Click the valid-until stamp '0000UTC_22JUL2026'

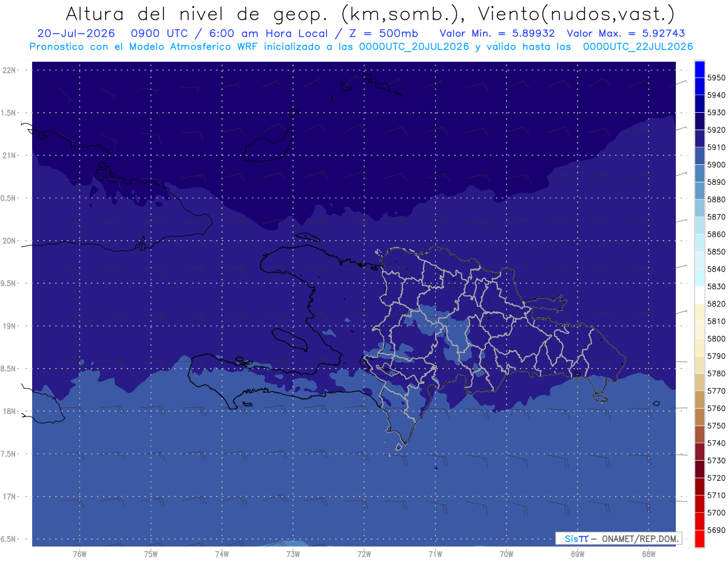638,46
